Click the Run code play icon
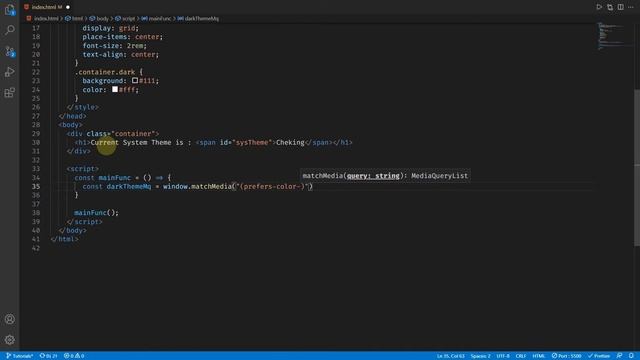The width and height of the screenshot is (640, 360). click(599, 7)
